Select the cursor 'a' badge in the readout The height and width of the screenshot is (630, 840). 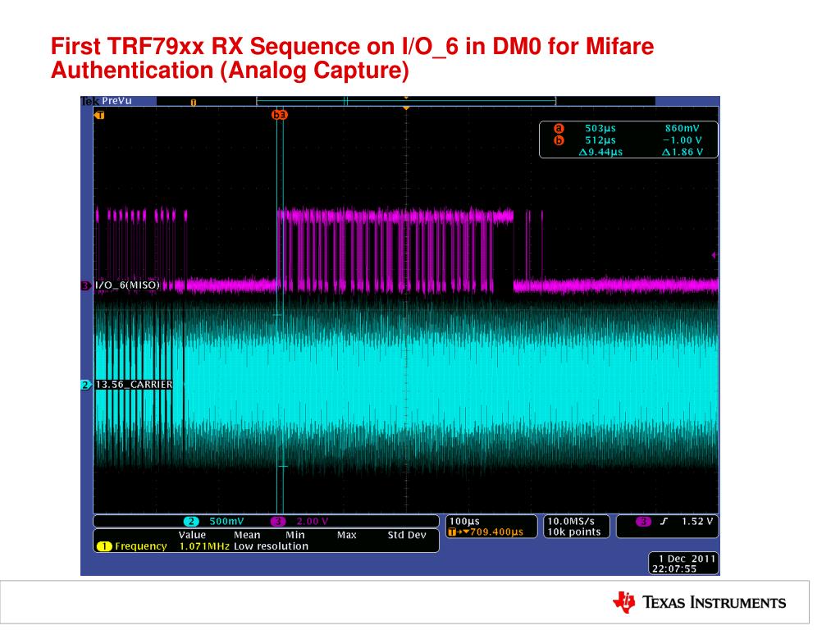pyautogui.click(x=559, y=129)
